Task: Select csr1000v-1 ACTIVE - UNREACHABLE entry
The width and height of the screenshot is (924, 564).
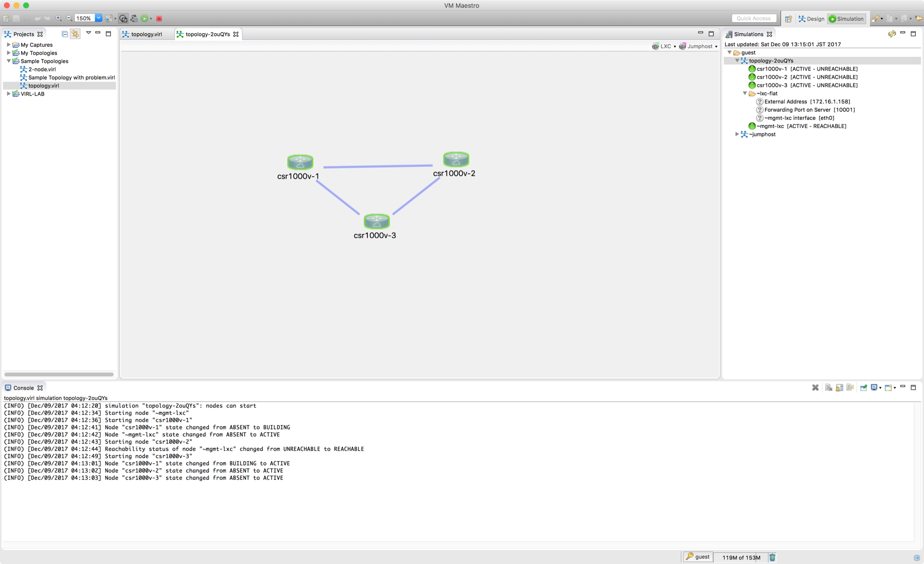Action: click(803, 69)
